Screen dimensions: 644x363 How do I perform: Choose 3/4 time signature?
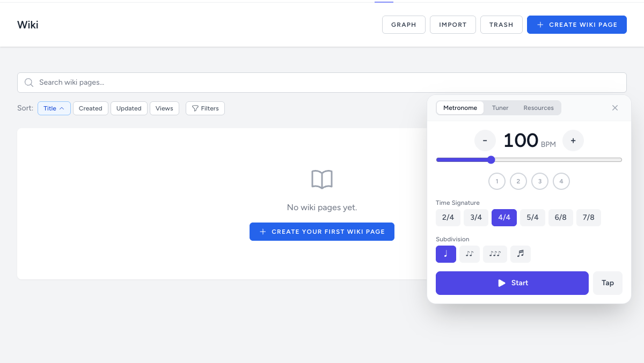point(475,218)
